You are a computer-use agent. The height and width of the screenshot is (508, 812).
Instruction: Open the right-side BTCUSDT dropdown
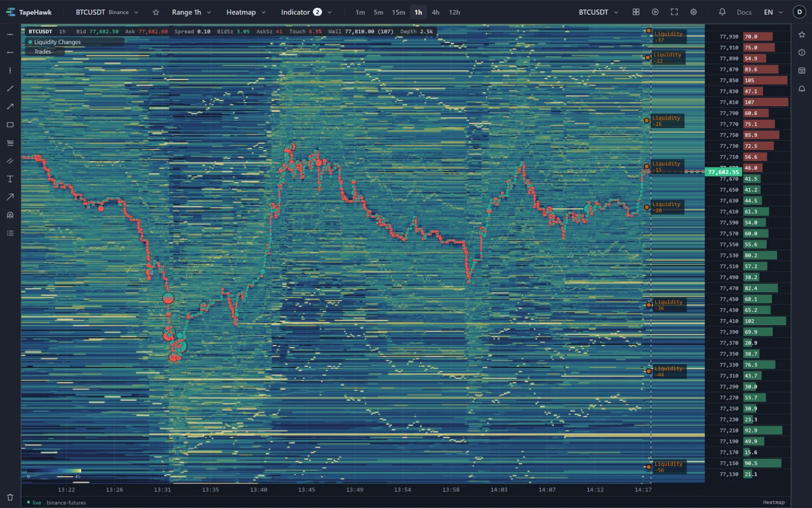coord(599,12)
